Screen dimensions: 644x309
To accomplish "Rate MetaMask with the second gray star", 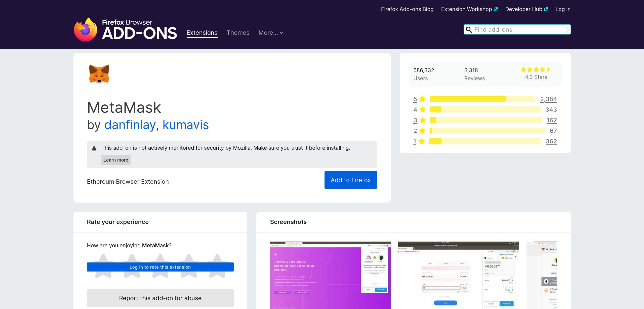I will [x=132, y=266].
